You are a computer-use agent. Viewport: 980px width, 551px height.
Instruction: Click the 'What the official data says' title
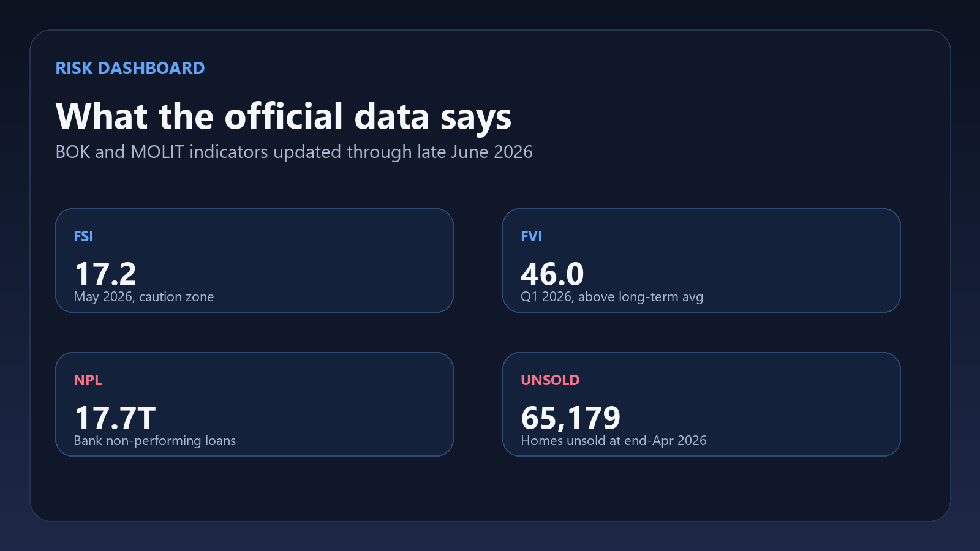pos(284,116)
